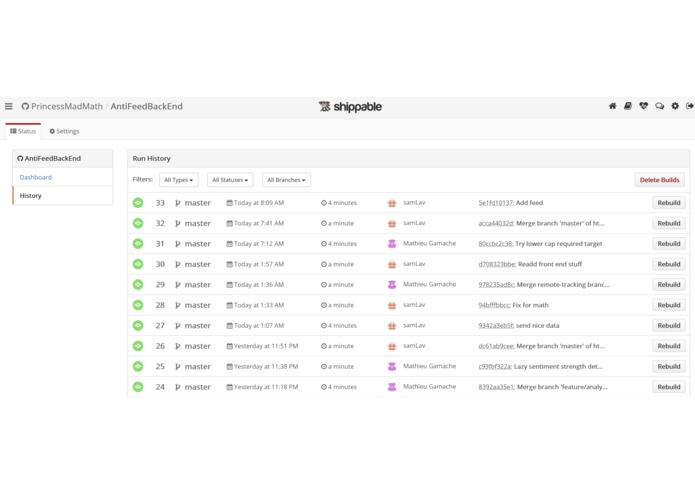
Task: Click Mathieu Gamache avatar in build 31 row
Action: pos(392,244)
